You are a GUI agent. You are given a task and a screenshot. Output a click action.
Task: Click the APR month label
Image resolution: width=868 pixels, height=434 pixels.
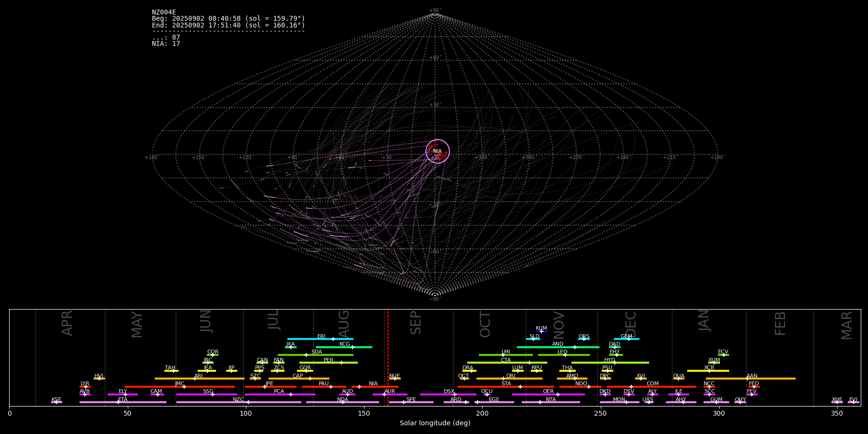point(67,323)
